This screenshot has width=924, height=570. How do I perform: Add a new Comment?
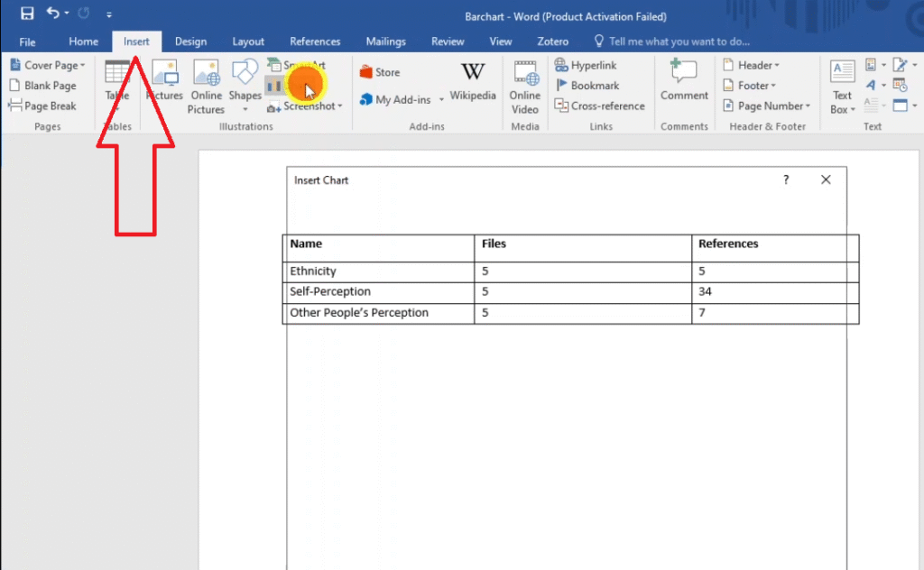click(x=684, y=81)
